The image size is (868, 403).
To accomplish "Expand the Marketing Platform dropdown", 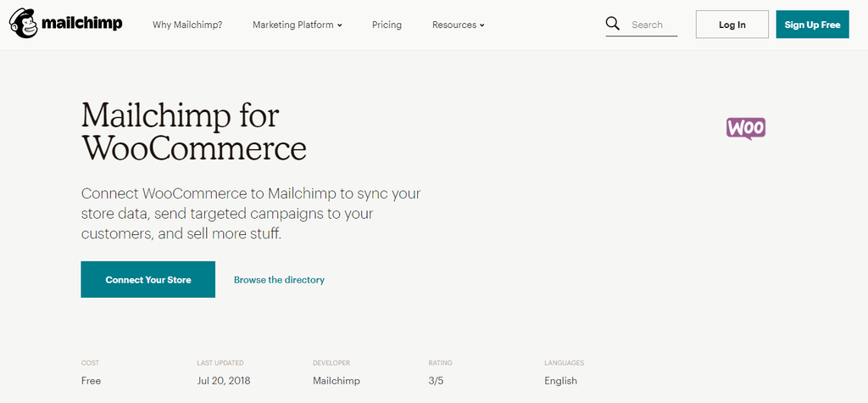I will 298,25.
